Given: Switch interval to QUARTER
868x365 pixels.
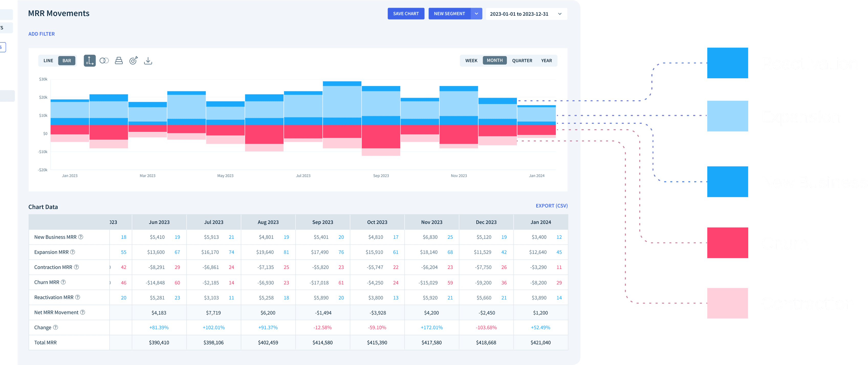Looking at the screenshot, I should [522, 61].
